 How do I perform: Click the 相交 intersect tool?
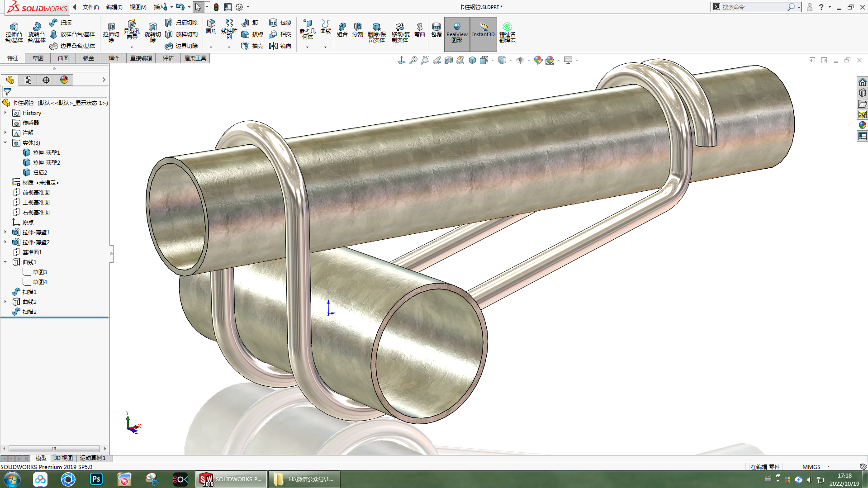coord(280,34)
